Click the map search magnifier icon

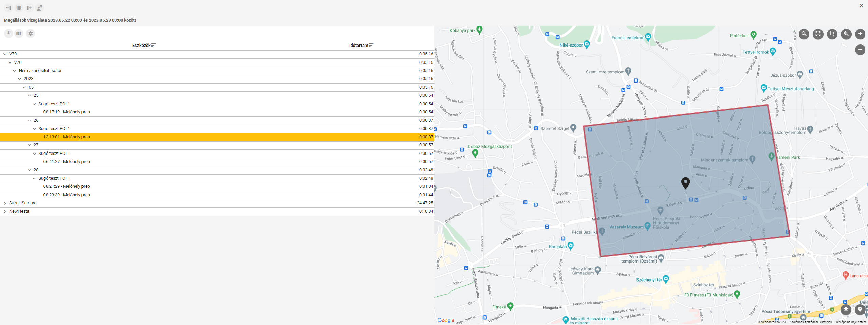pos(804,34)
